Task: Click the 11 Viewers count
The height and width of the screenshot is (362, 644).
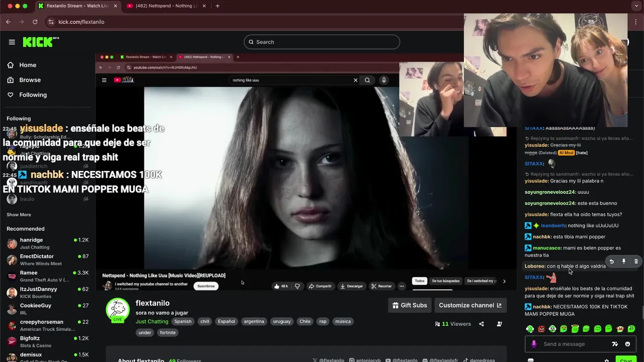Action: [456, 324]
